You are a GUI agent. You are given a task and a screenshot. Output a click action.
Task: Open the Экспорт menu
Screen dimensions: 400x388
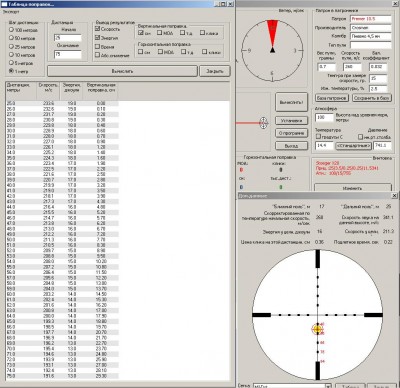click(11, 12)
